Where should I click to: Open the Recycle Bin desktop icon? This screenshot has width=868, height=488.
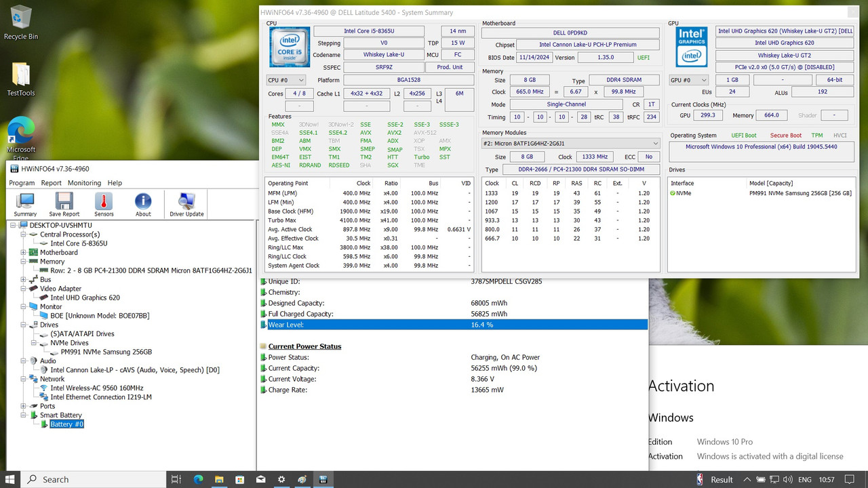[21, 22]
